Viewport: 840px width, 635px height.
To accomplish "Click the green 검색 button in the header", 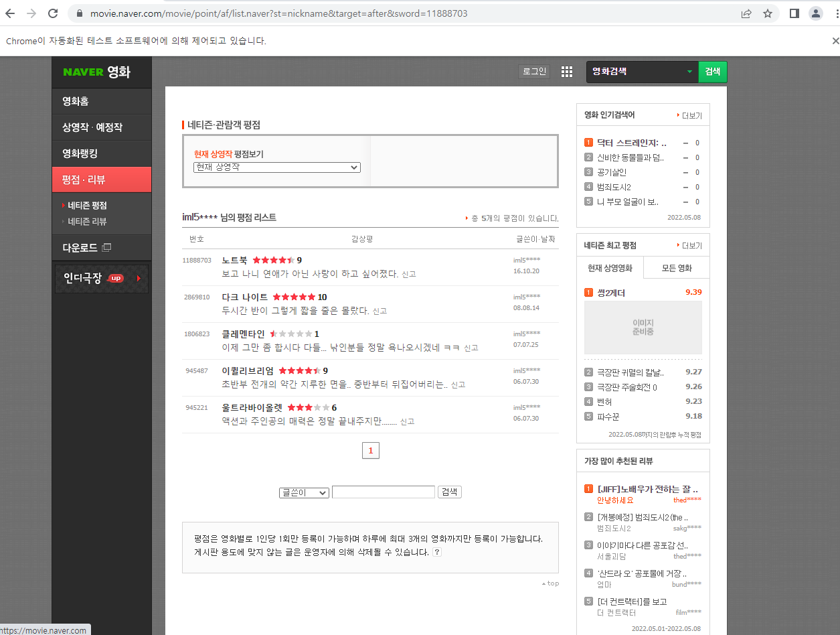I will [713, 72].
